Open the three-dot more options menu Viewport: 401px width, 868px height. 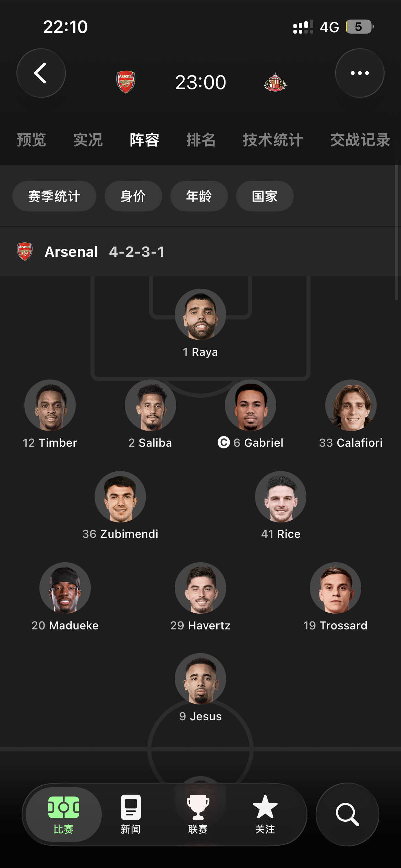[x=360, y=73]
